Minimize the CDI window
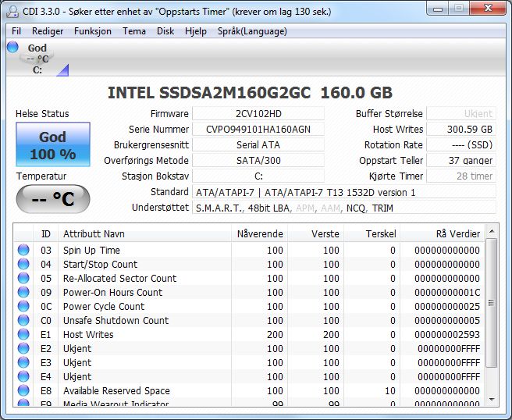512x420 pixels. coord(438,9)
